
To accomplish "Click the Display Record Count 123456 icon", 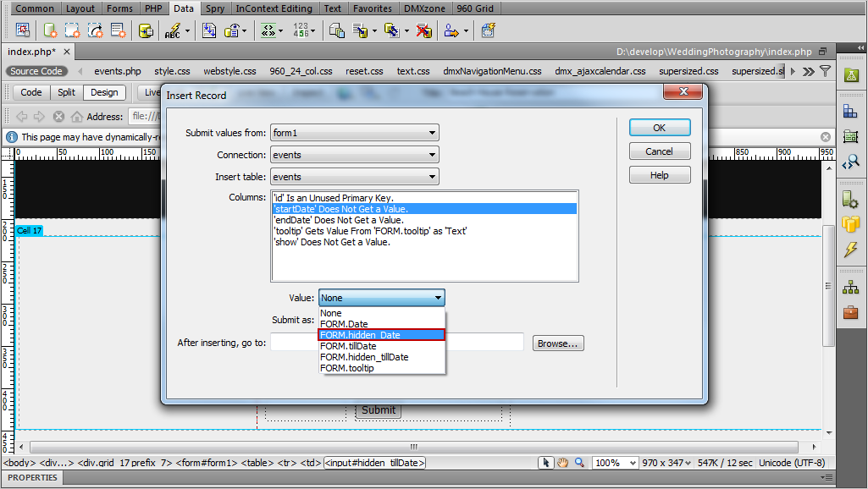I will (301, 30).
